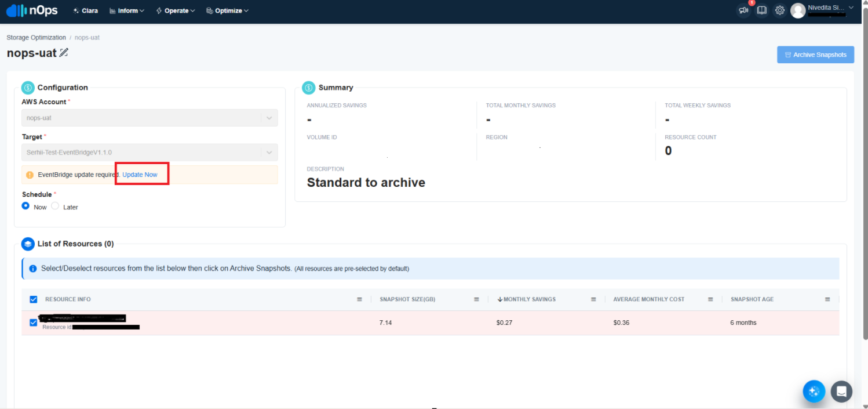Screen dimensions: 868x409
Task: Open the chat support bubble icon
Action: point(841,391)
